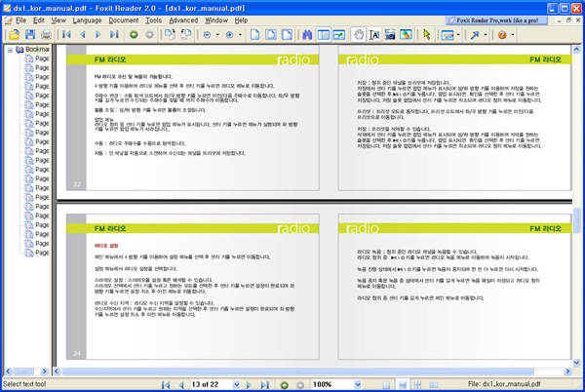Screen dimensions: 585x392
Task: Open the Advanced menu
Action: click(x=183, y=20)
